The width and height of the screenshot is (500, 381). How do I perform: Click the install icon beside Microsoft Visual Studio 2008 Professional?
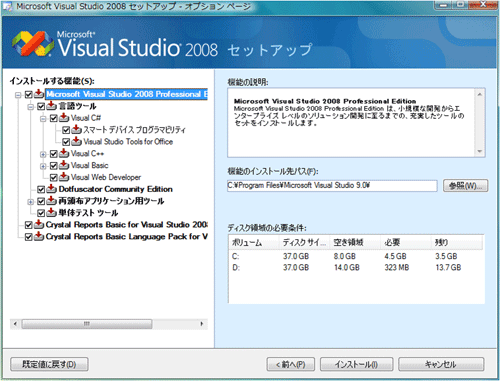click(x=39, y=94)
